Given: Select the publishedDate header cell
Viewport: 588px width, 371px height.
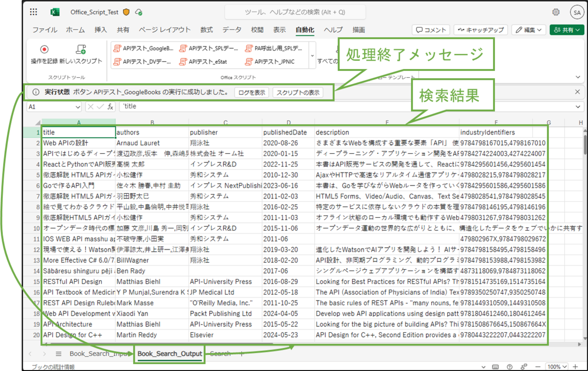Looking at the screenshot, I should (288, 132).
